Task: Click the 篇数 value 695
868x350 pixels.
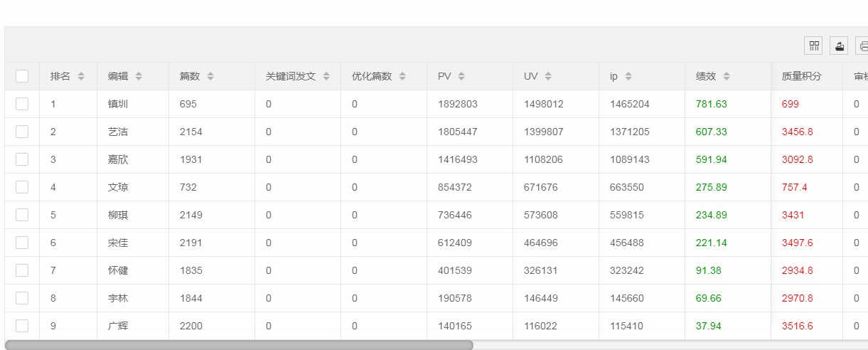Action: (x=188, y=104)
